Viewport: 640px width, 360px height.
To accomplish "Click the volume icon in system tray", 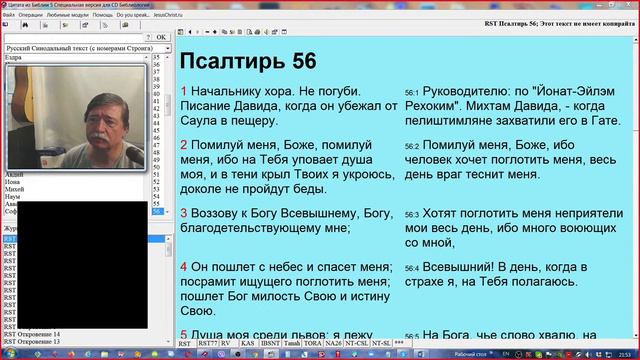I will [588, 354].
